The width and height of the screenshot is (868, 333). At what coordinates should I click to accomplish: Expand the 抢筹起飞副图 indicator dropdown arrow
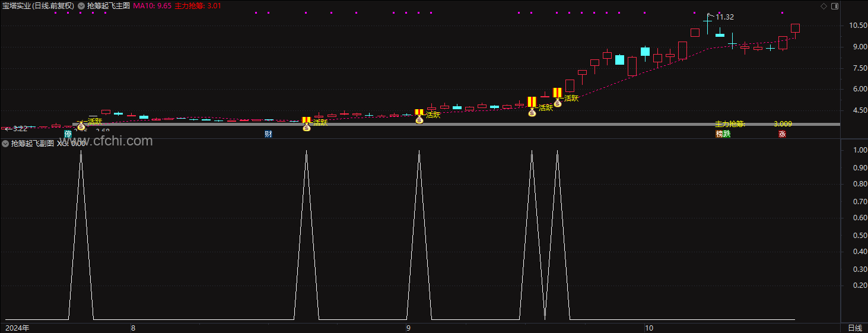[5, 144]
